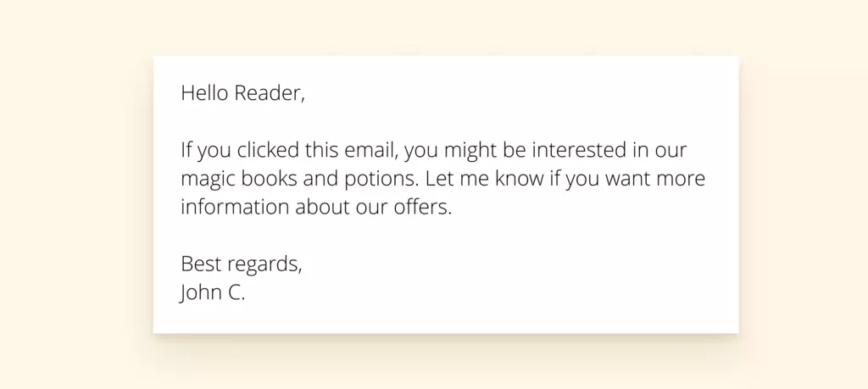
Task: Click the 'Best regards,' closing line
Action: [242, 264]
